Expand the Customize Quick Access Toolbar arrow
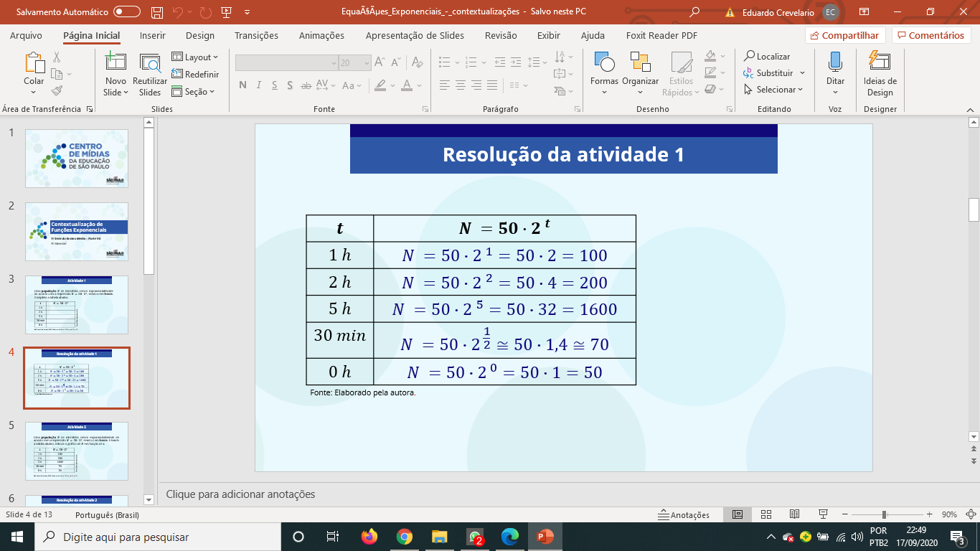The image size is (980, 551). (x=247, y=12)
